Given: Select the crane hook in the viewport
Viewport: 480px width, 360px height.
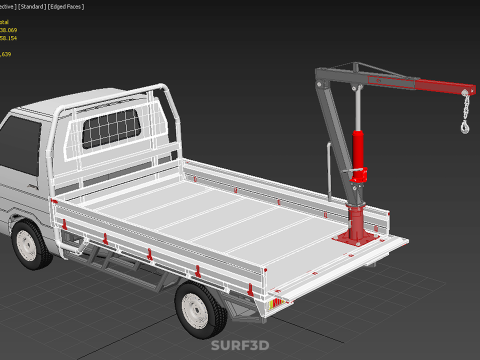Looking at the screenshot, I should pos(465,127).
